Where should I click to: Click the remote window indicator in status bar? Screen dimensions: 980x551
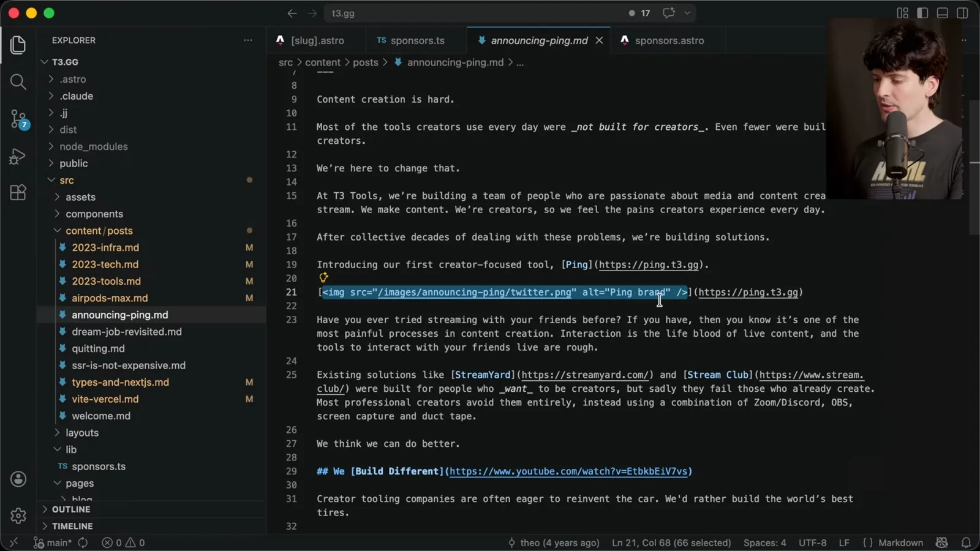coord(13,542)
